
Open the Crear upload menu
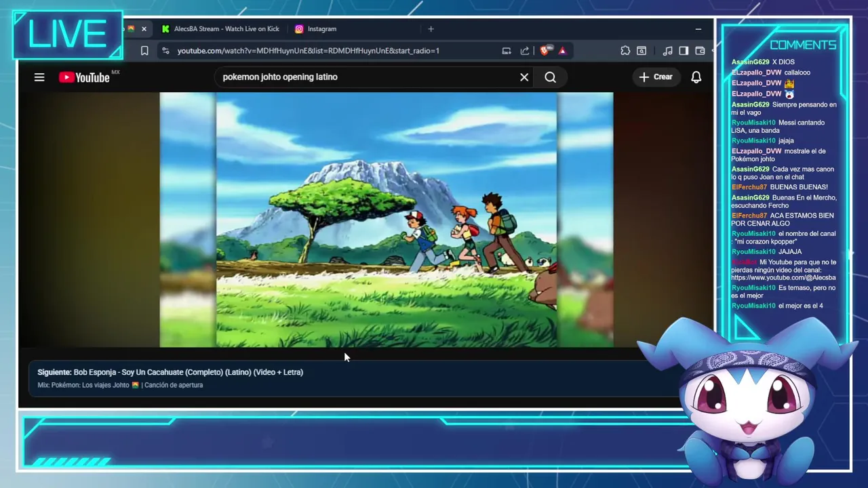tap(656, 77)
